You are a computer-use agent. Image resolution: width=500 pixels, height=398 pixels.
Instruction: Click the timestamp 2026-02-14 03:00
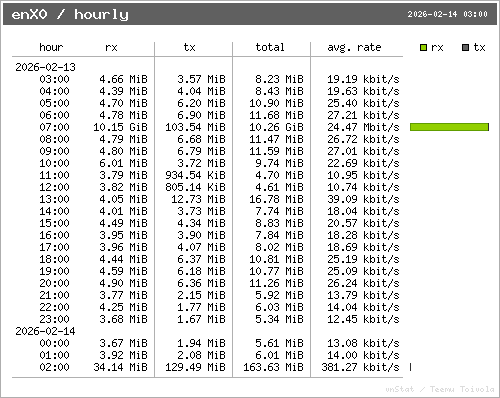[x=447, y=14]
